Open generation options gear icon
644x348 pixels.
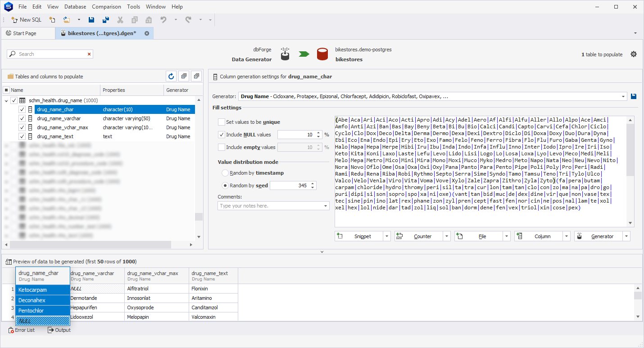pyautogui.click(x=634, y=54)
